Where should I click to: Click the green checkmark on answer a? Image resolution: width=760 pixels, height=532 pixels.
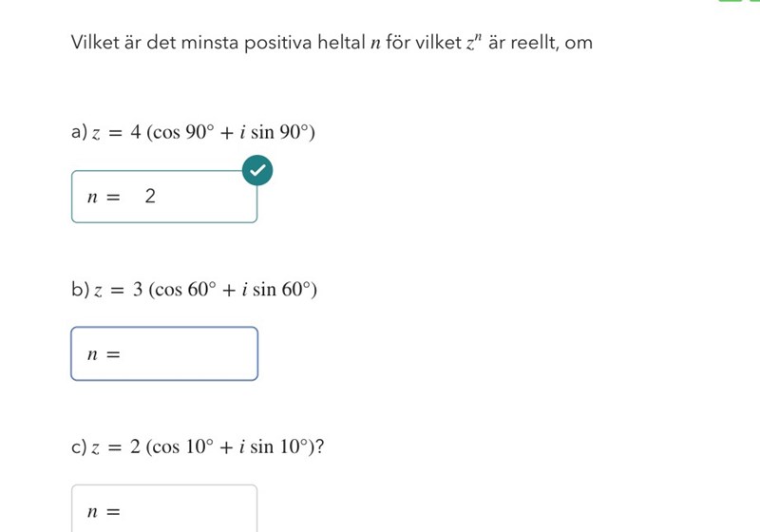(257, 171)
